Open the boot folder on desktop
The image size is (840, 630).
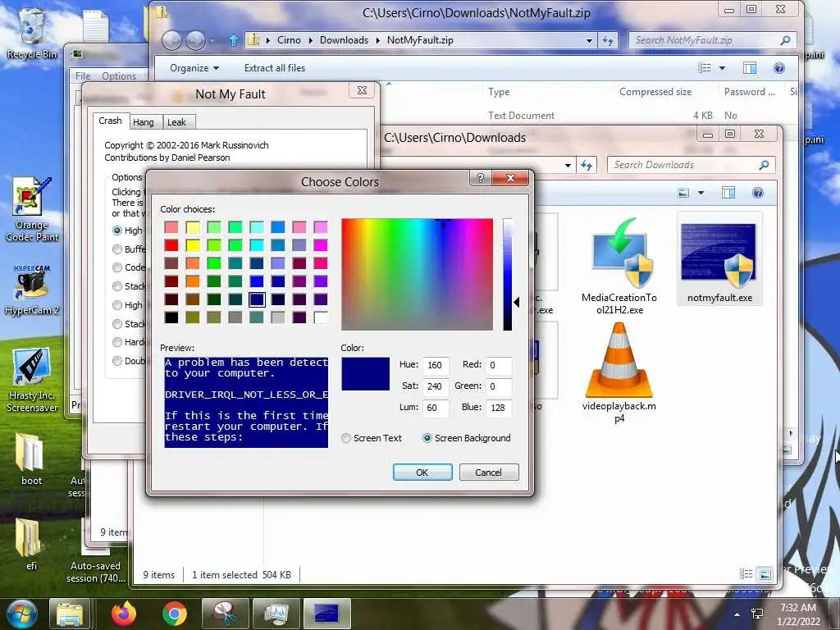click(x=31, y=459)
